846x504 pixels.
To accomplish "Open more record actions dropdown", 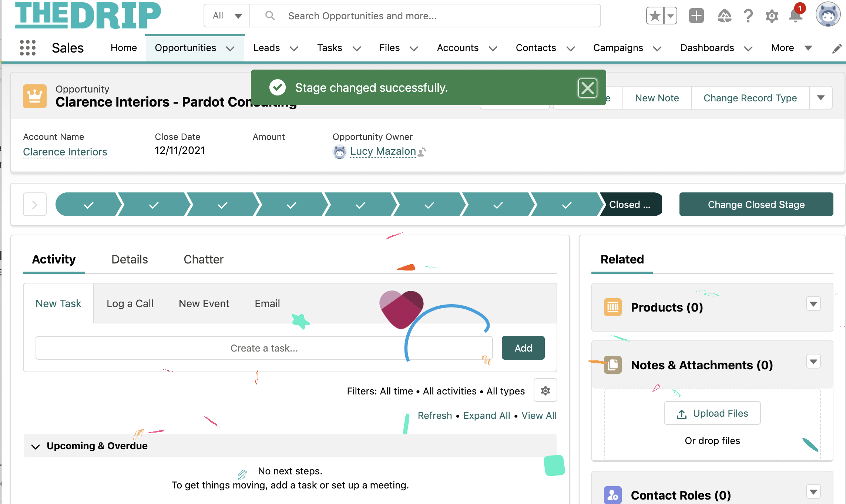I will 821,98.
